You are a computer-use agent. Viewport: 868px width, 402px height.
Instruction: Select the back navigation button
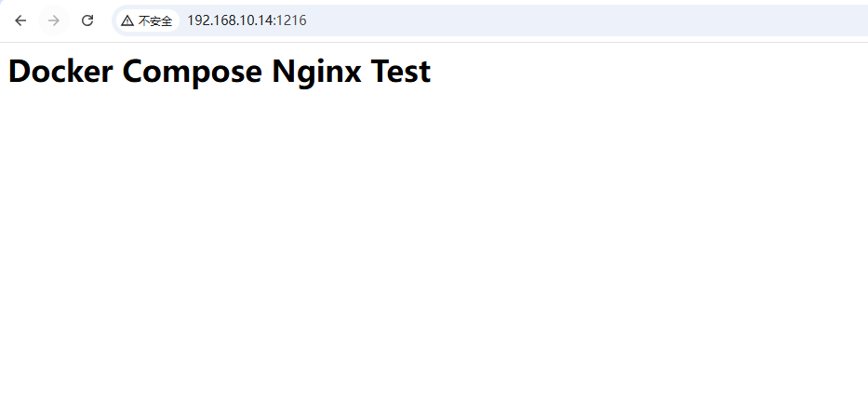[20, 20]
